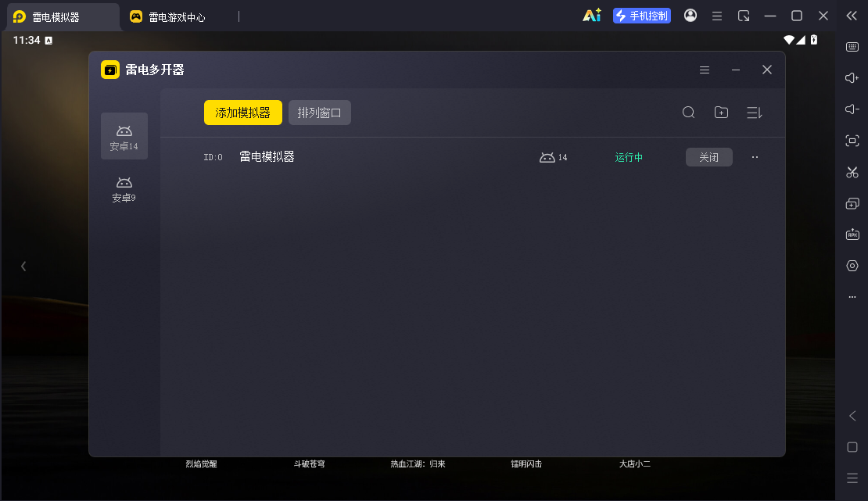The width and height of the screenshot is (868, 501).
Task: Click the 大店小二 game label
Action: (x=635, y=464)
